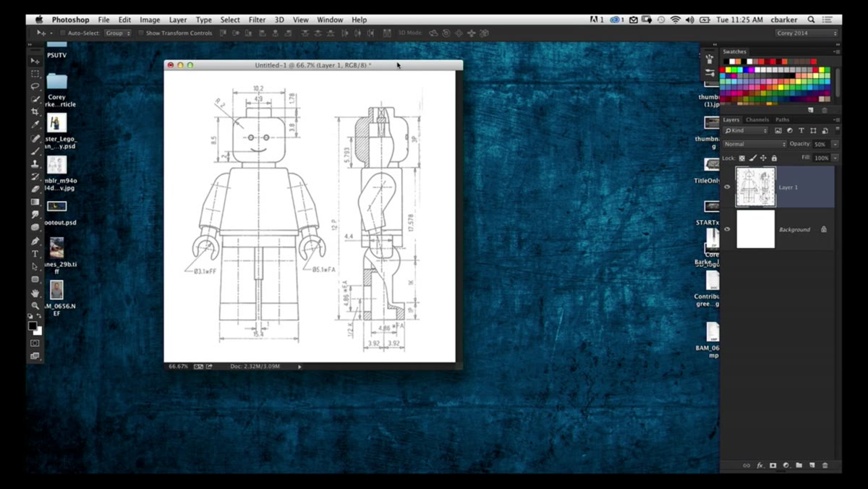Click the Link layers icon
Image resolution: width=868 pixels, height=489 pixels.
[x=746, y=465]
